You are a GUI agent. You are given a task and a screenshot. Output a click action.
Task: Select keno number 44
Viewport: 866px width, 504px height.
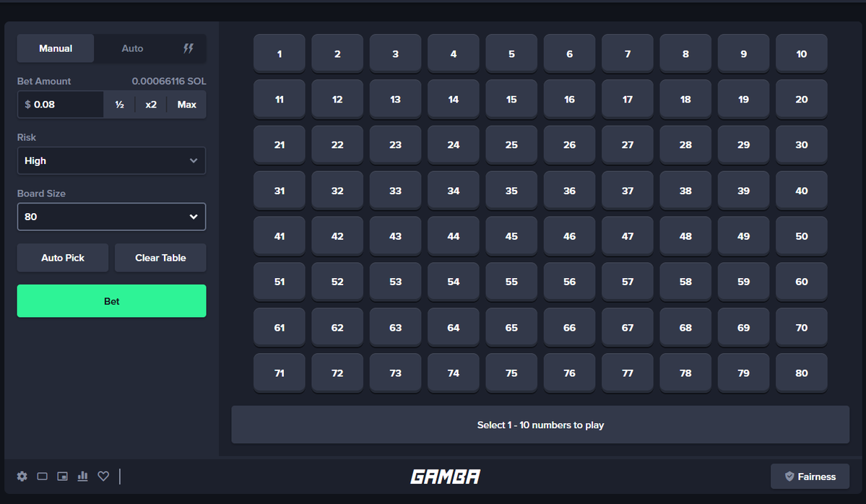coord(454,235)
